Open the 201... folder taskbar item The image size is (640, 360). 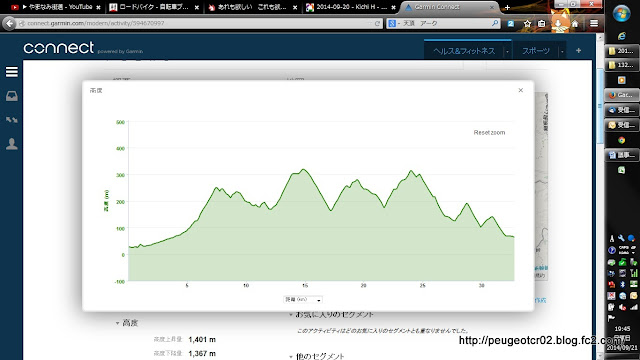(621, 51)
